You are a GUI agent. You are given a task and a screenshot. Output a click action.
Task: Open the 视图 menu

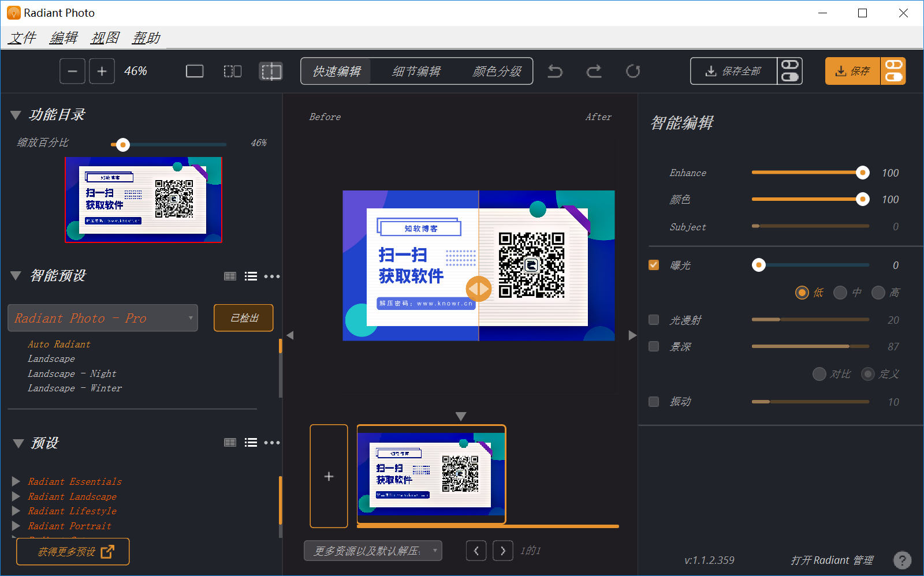(x=105, y=38)
